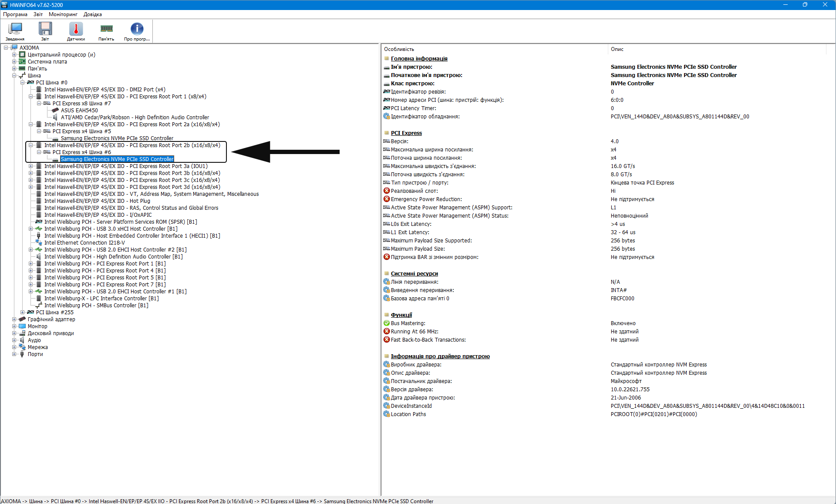Image resolution: width=836 pixels, height=504 pixels.
Task: Select Samsung NVMe controller under Шина #5
Action: (117, 138)
